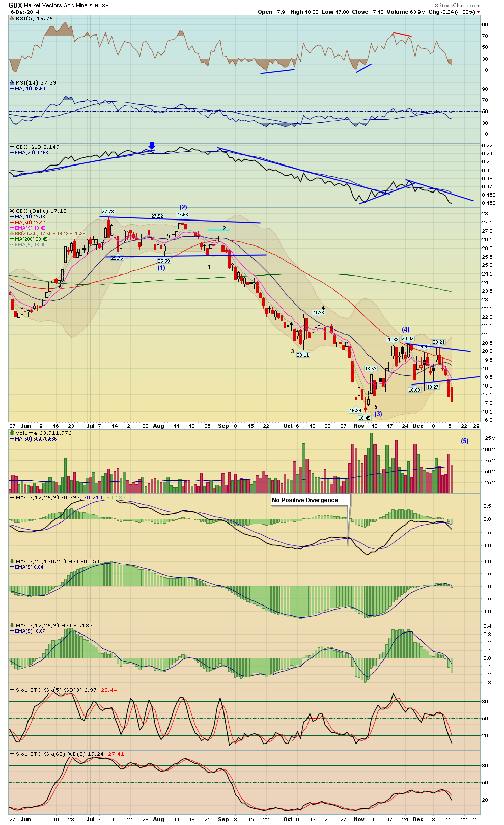The image size is (504, 825).
Task: Click the blue (4) wave label
Action: click(406, 329)
